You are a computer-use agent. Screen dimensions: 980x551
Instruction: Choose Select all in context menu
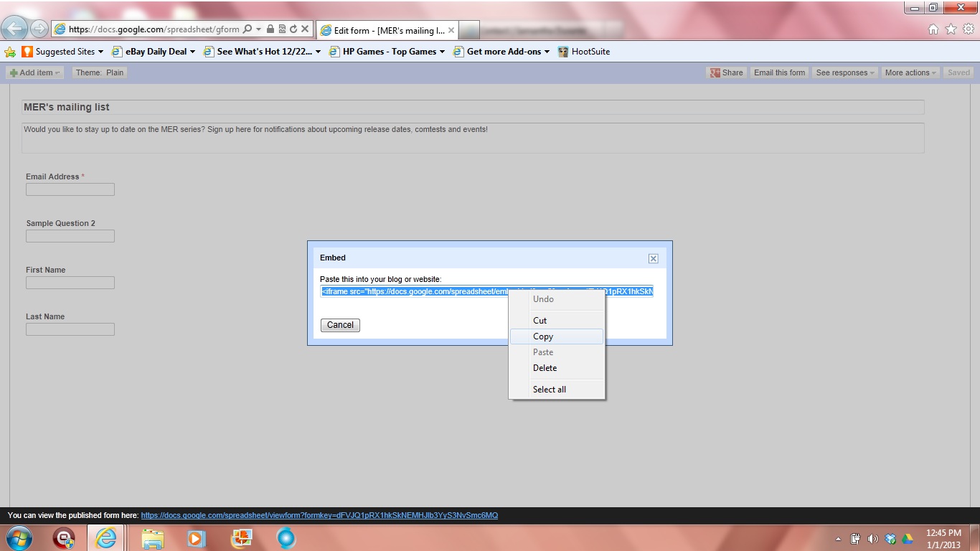[550, 390]
